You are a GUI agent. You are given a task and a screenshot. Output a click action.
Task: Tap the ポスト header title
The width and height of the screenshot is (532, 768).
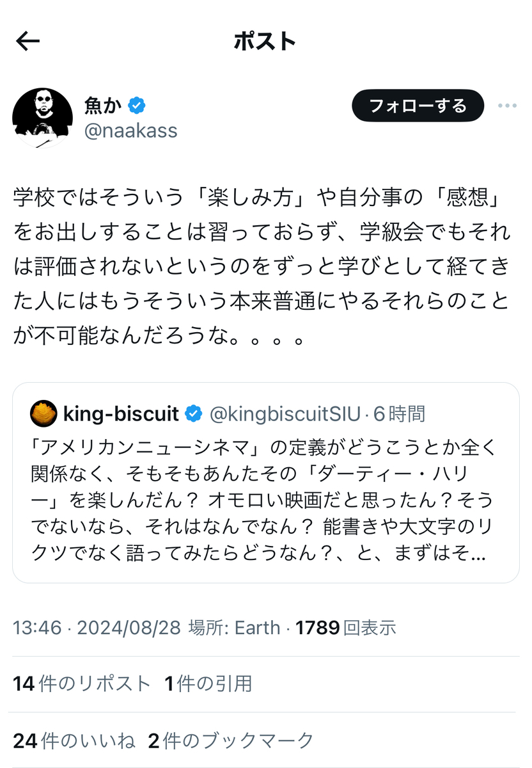pyautogui.click(x=265, y=42)
